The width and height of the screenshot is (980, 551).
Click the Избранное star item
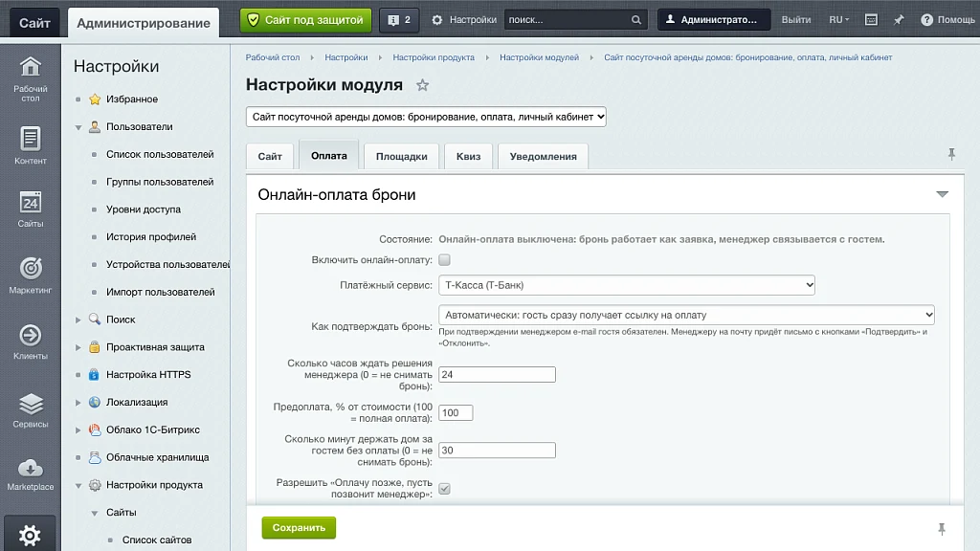click(132, 99)
